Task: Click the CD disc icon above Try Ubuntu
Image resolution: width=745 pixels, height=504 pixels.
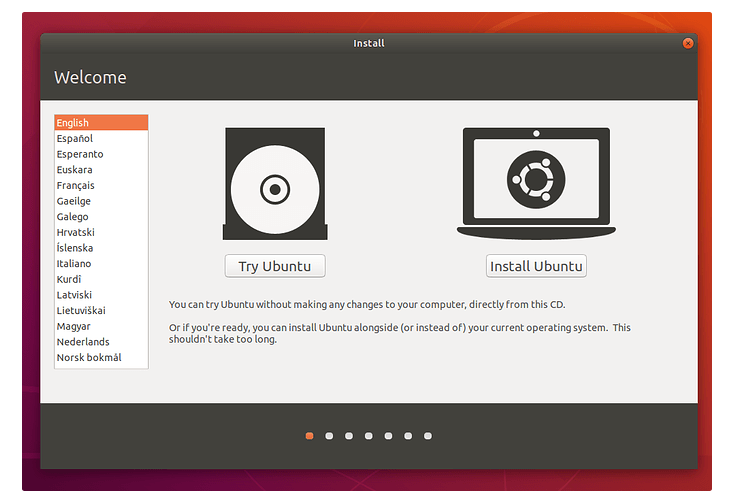Action: [275, 183]
